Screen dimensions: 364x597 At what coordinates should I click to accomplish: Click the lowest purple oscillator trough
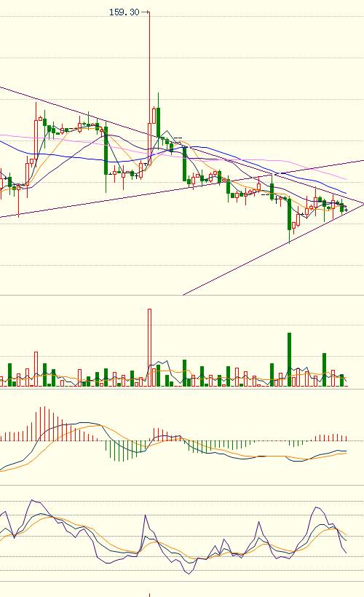click(x=189, y=574)
